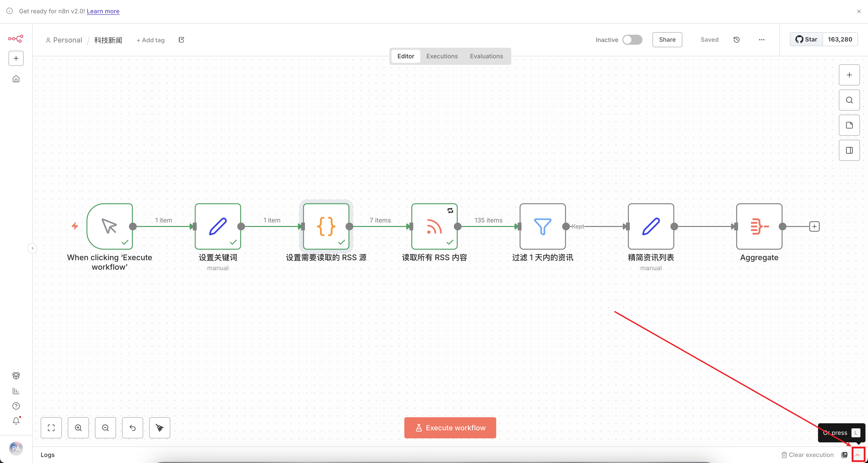This screenshot has width=868, height=463.
Task: Switch to the Evaluations tab
Action: (x=486, y=56)
